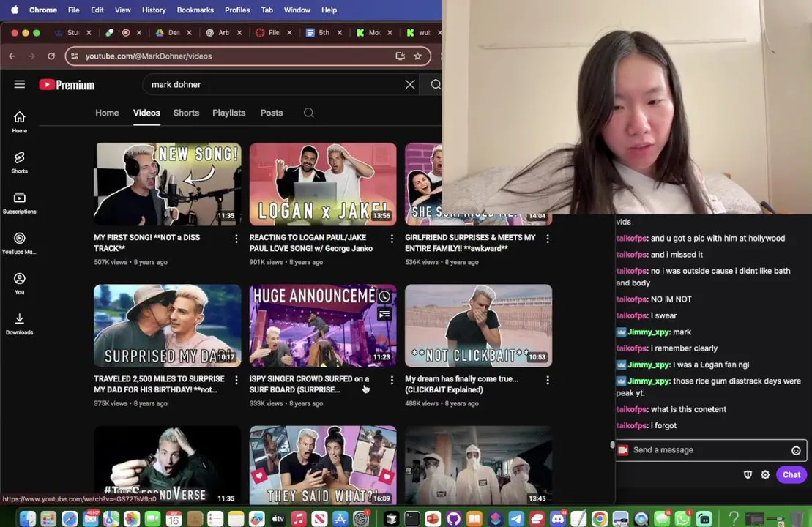The image size is (812, 527).
Task: Add to Watch Later on ISPY video
Action: click(x=384, y=296)
